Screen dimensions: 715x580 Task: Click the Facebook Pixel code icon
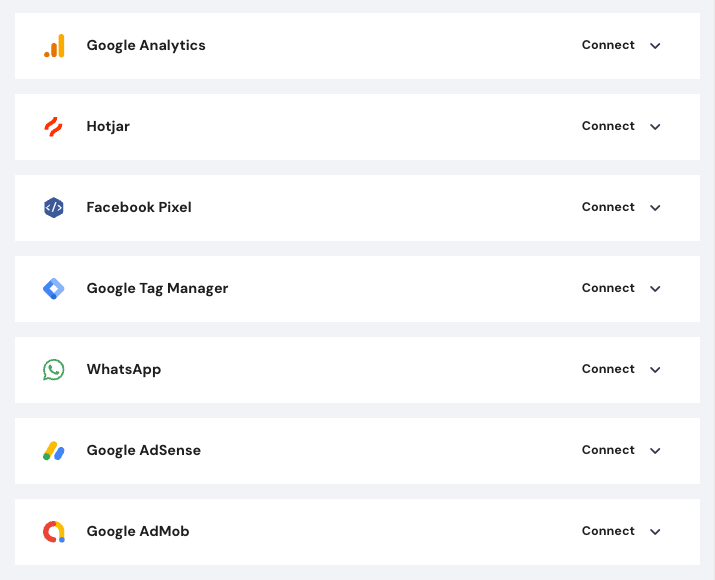click(54, 208)
